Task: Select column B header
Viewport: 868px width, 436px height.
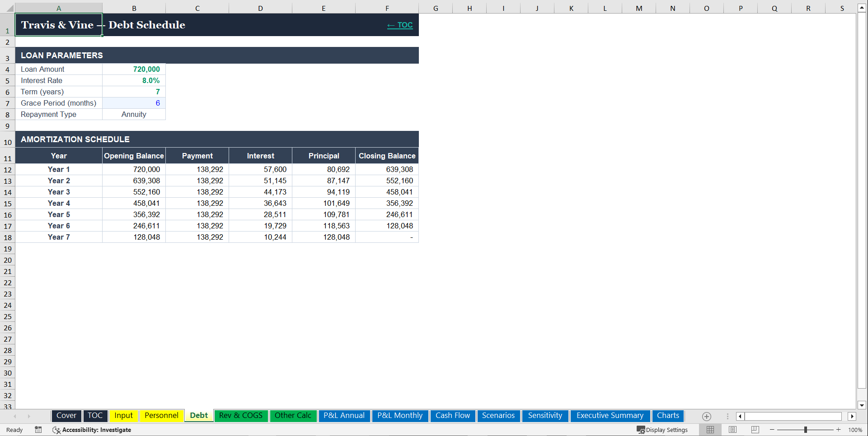Action: 134,8
